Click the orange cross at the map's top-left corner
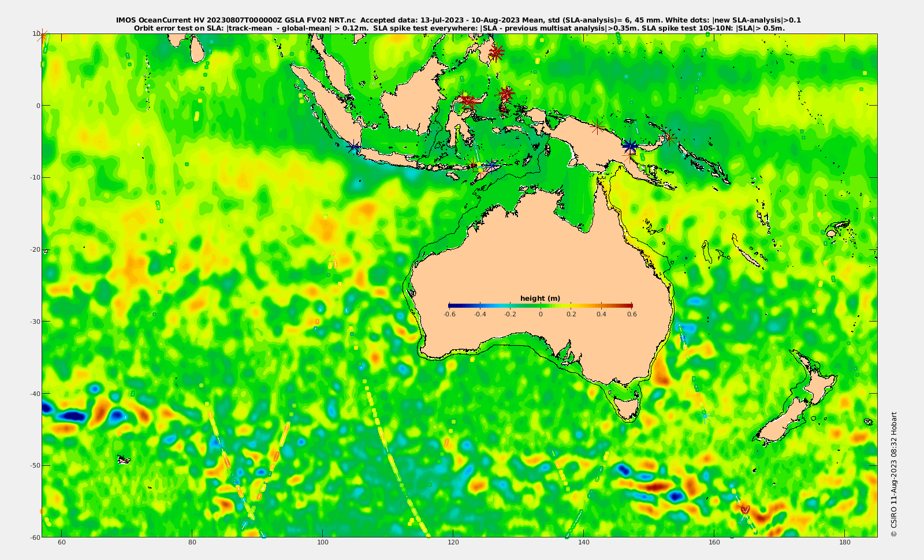Image resolution: width=924 pixels, height=560 pixels. [43, 35]
